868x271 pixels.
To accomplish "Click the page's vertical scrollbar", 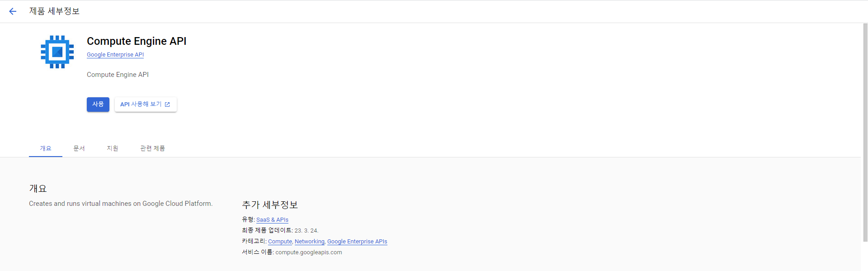I will 865,133.
